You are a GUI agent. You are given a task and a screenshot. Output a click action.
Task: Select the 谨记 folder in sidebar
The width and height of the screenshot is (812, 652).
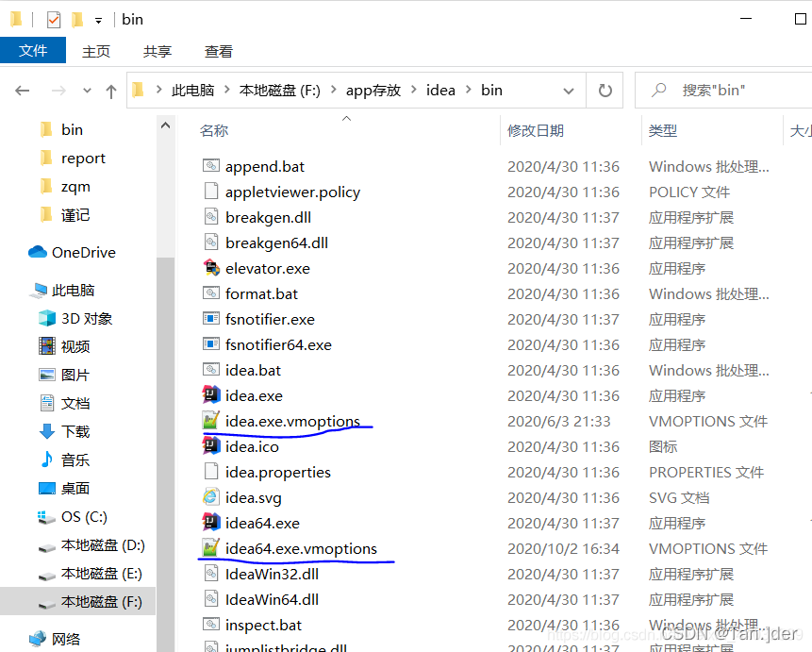click(75, 214)
